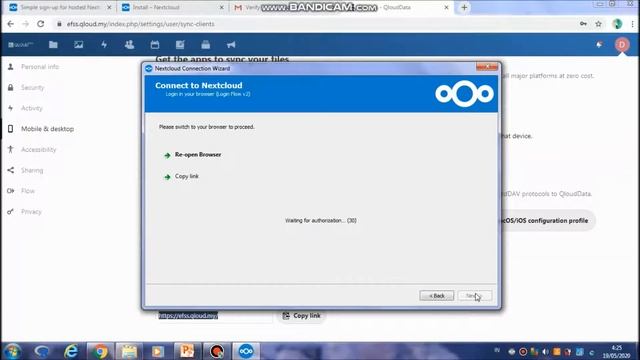Go back in the browser
The height and width of the screenshot is (360, 640).
[11, 24]
